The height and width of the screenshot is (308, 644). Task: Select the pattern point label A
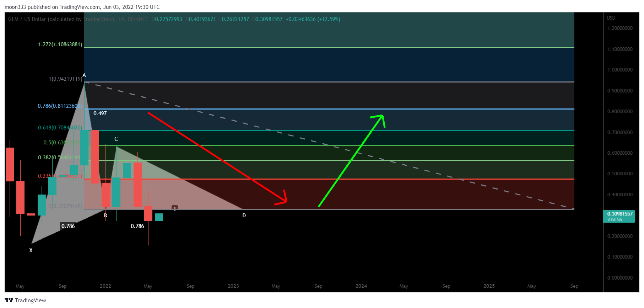pos(84,75)
